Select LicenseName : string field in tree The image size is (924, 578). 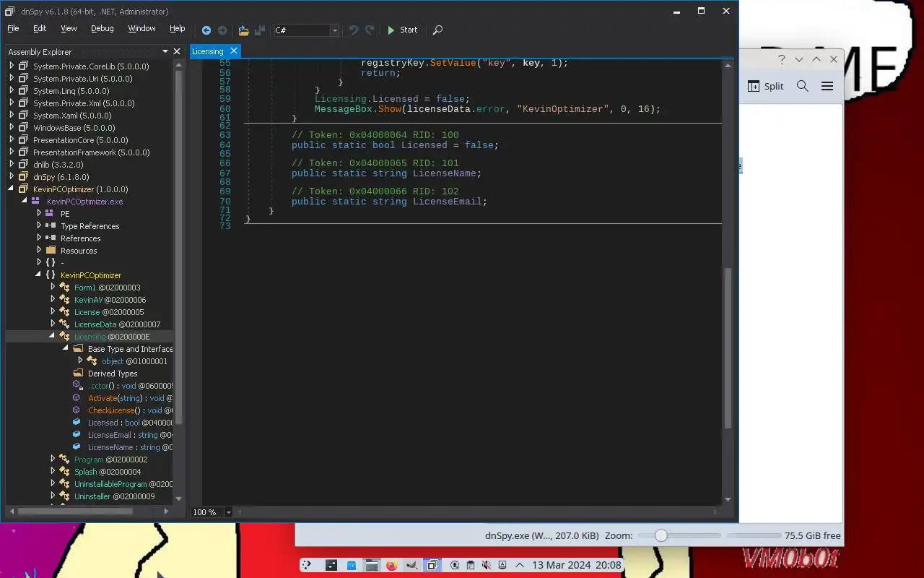point(130,447)
